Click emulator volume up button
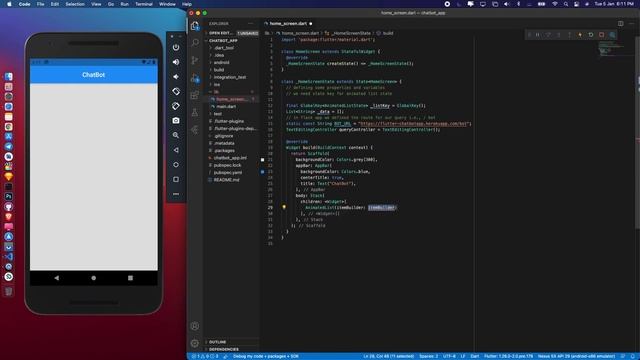This screenshot has height=360, width=640. point(176,62)
